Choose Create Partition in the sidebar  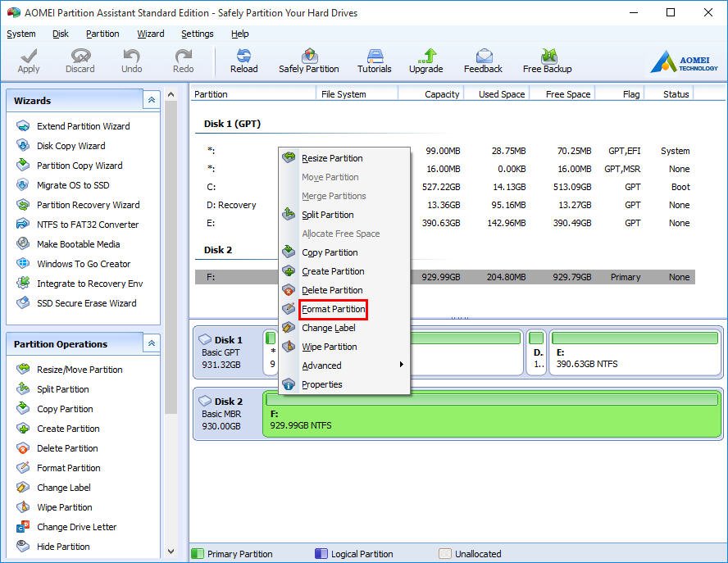[57, 429]
